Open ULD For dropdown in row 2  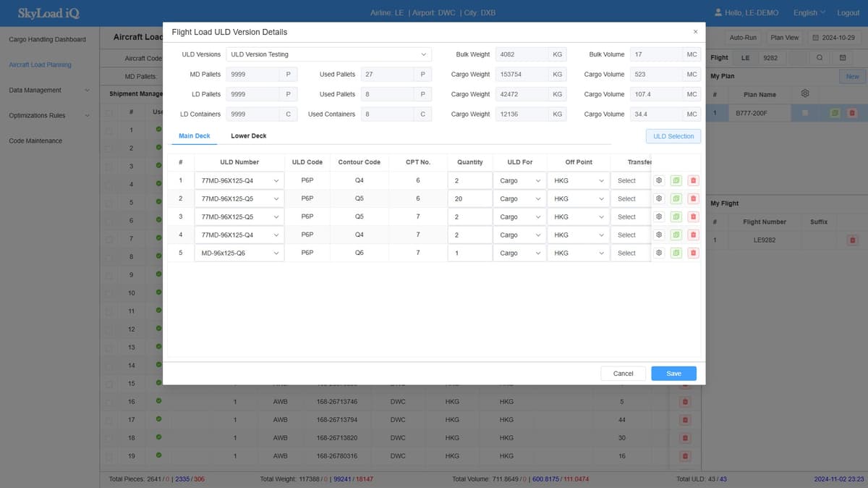pyautogui.click(x=519, y=198)
